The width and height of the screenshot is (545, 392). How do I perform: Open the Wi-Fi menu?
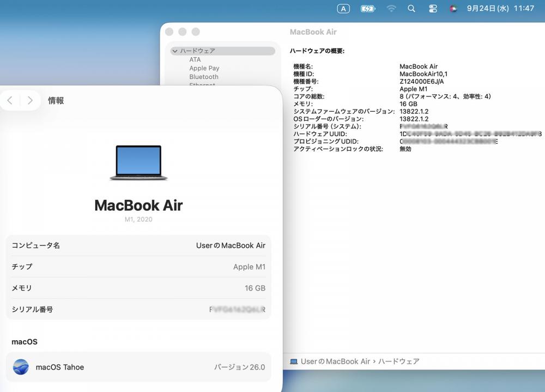pyautogui.click(x=391, y=9)
